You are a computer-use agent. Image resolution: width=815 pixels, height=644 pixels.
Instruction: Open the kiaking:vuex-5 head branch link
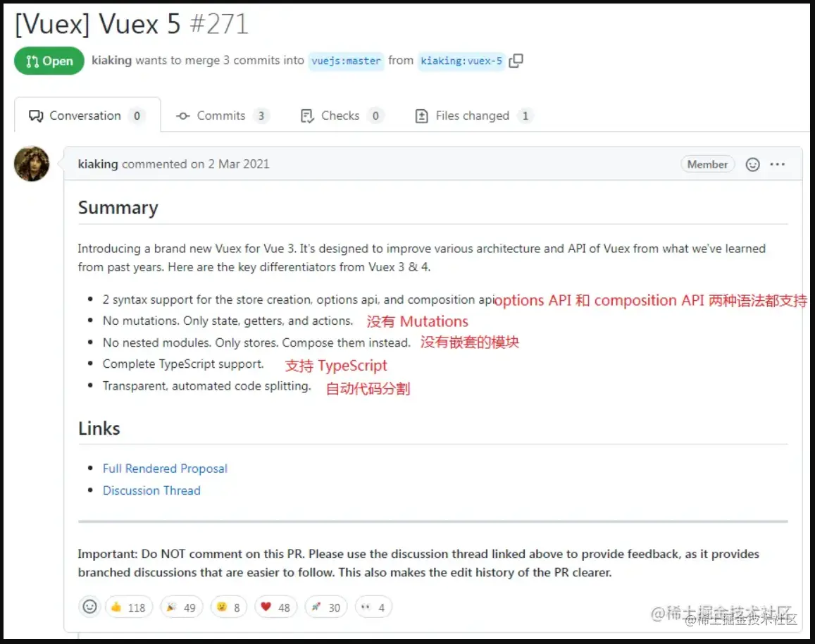pyautogui.click(x=461, y=61)
